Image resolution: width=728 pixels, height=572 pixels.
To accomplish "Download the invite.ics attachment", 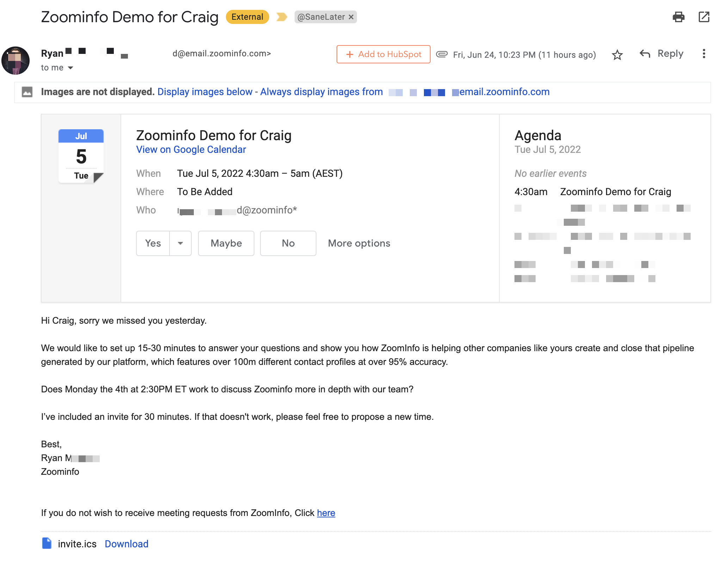I will (x=127, y=544).
